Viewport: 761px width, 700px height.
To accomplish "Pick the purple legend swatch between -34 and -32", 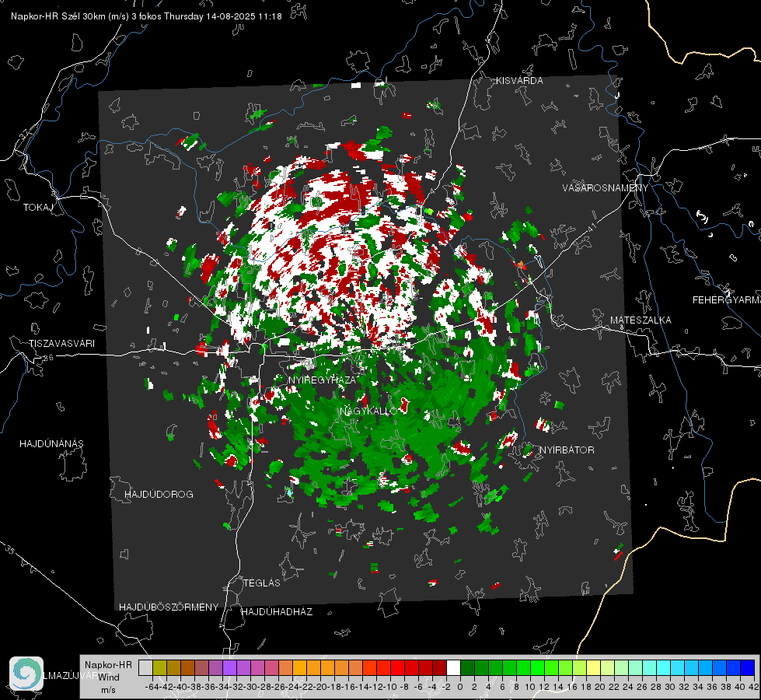I will point(229,667).
